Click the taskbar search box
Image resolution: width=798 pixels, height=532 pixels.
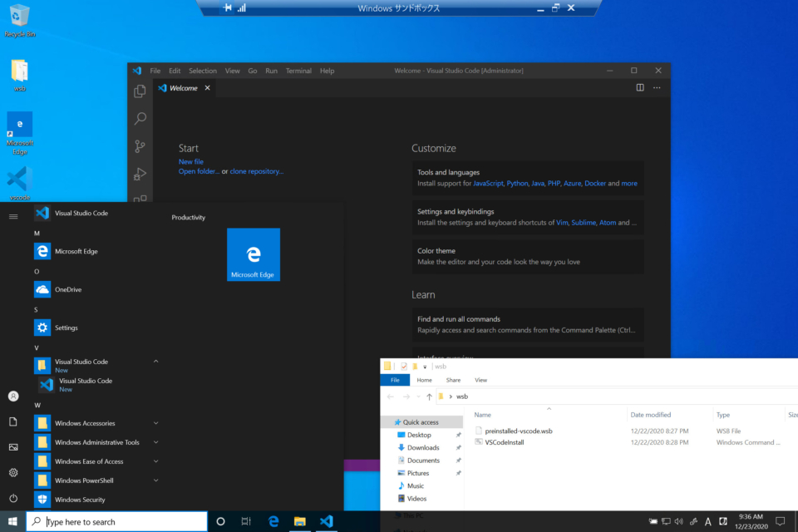117,521
